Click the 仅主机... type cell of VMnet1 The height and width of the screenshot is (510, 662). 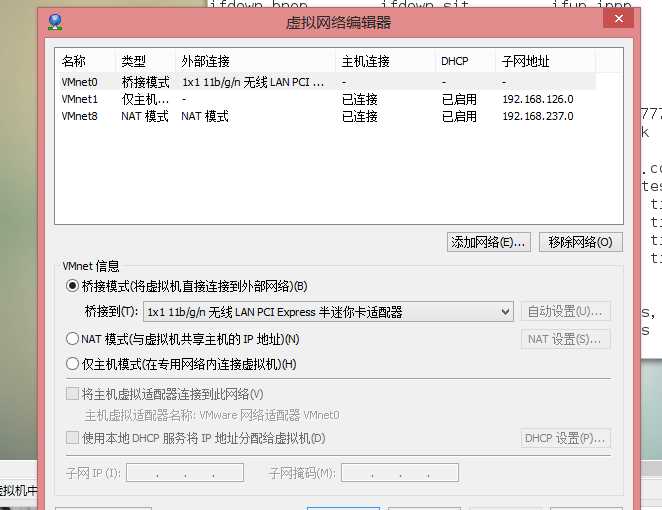(145, 99)
